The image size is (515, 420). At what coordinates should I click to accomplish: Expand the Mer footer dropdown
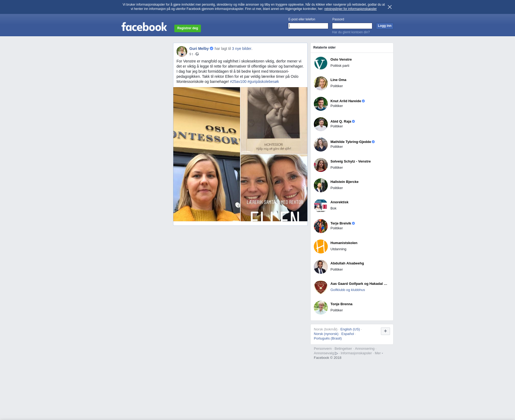tap(379, 353)
